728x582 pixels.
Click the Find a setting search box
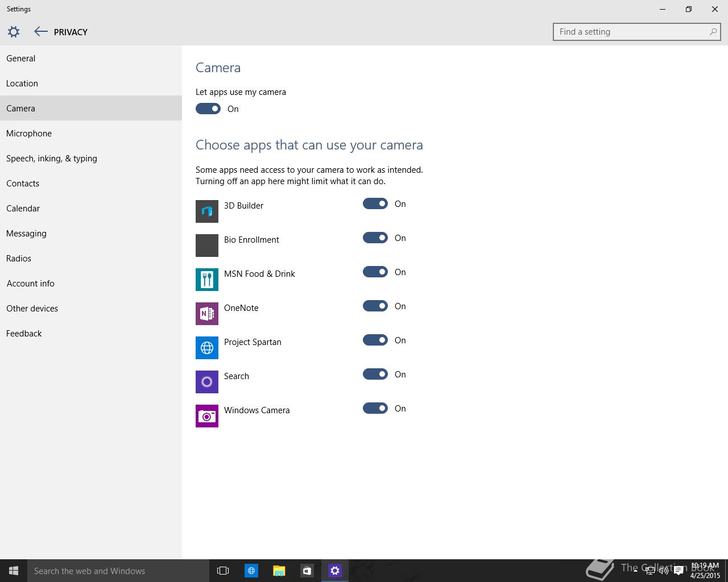[x=636, y=32]
